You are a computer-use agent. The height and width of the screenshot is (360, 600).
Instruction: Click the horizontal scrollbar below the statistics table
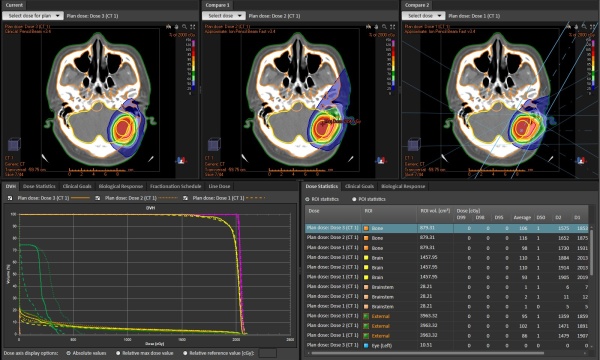(427, 353)
